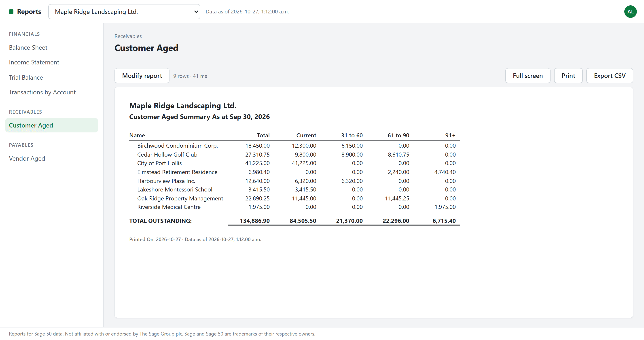The width and height of the screenshot is (644, 340).
Task: Click Elmstead Retirement Residence customer name
Action: click(x=177, y=172)
